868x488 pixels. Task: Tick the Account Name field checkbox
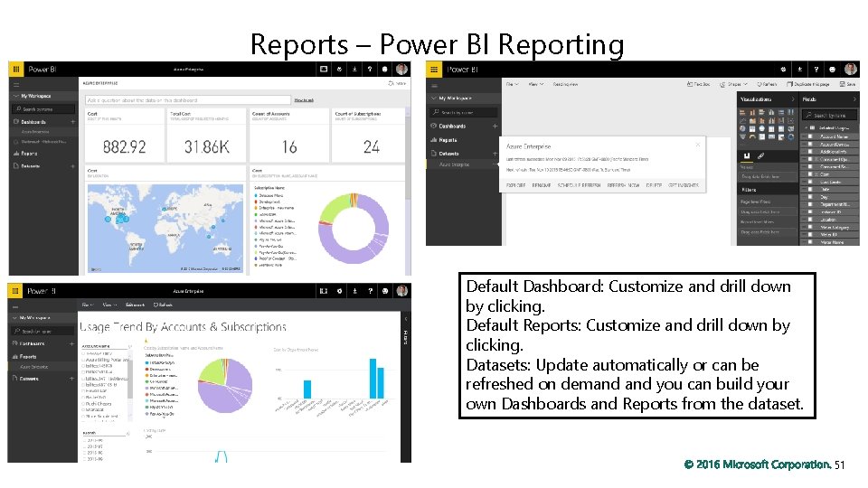coord(810,136)
